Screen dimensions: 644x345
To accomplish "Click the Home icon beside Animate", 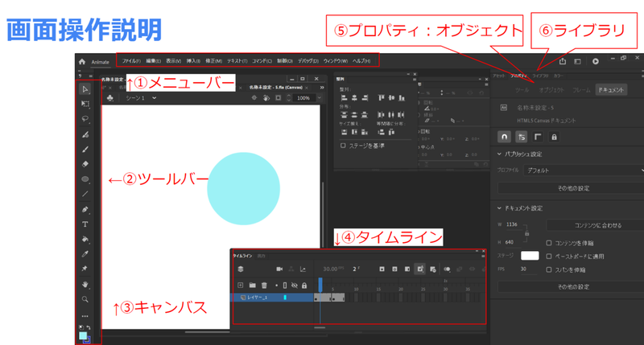I will 82,62.
